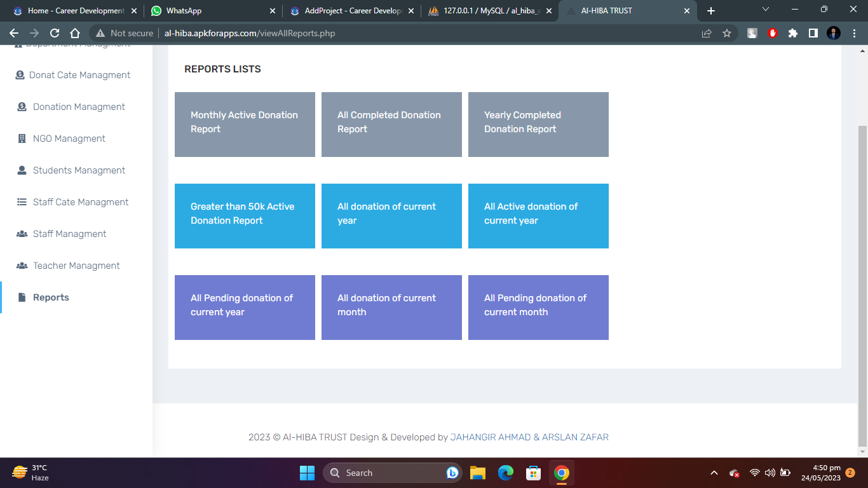Image resolution: width=868 pixels, height=488 pixels.
Task: Open the browser Extensions puzzle icon
Action: (792, 33)
